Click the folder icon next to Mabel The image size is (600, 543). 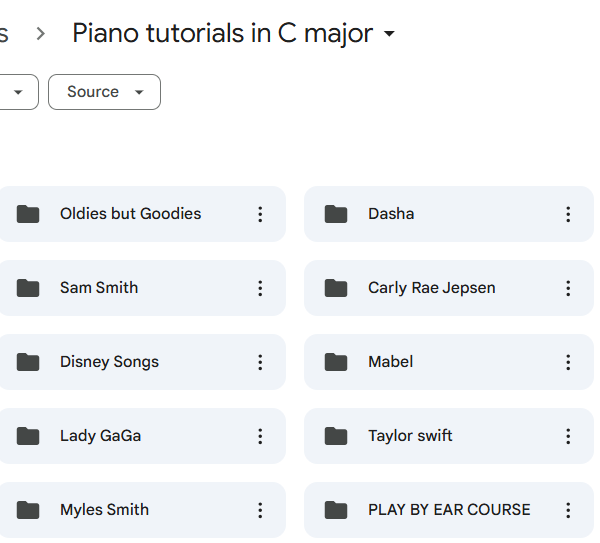pyautogui.click(x=336, y=362)
